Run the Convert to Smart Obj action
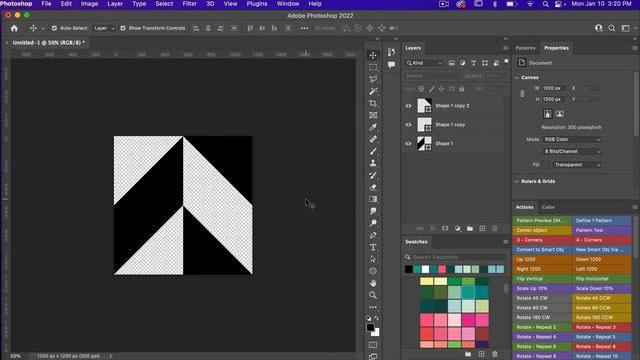Screen dimensions: 640x360 click(542, 249)
